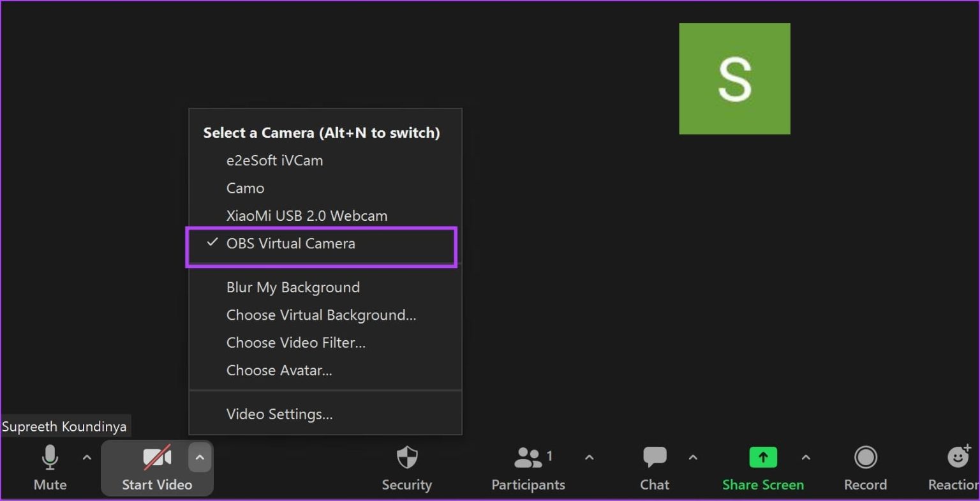Image resolution: width=980 pixels, height=501 pixels.
Task: Open the video settings chevron
Action: point(200,458)
